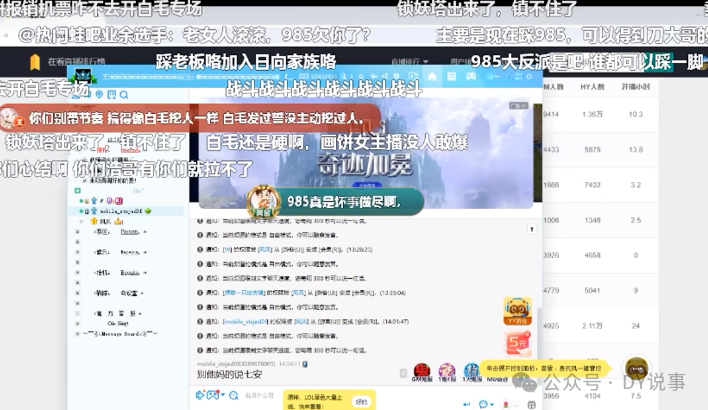Image resolution: width=708 pixels, height=410 pixels.
Task: Click the 2.11万 cell in ranking table
Action: (592, 326)
